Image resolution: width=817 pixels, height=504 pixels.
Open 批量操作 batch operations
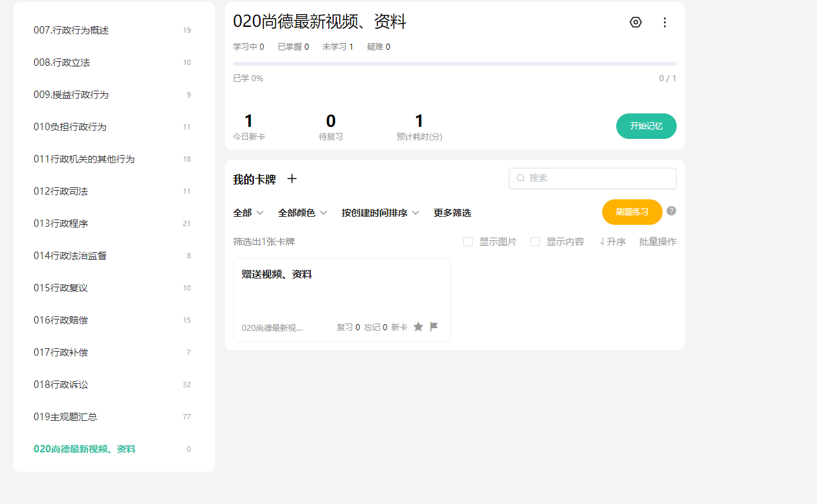pyautogui.click(x=658, y=242)
